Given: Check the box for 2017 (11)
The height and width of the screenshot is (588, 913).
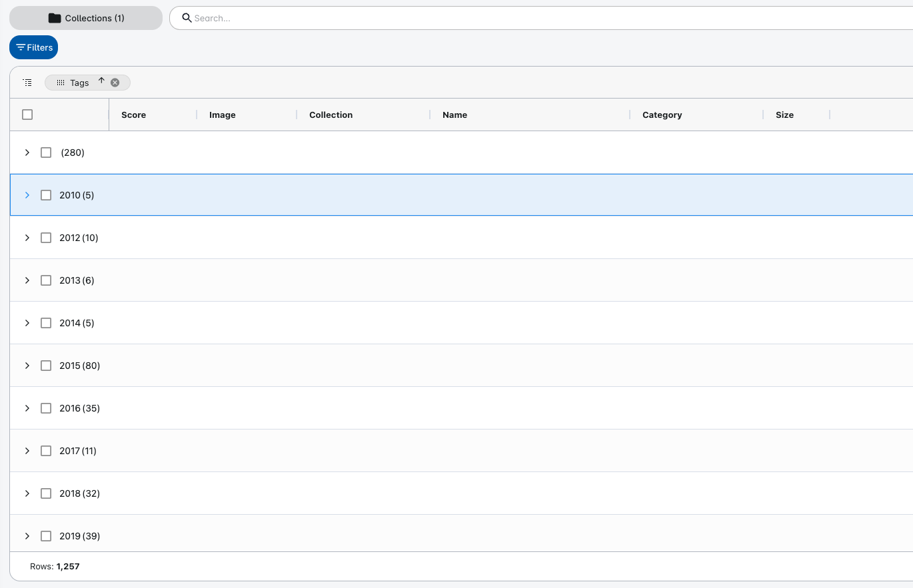Looking at the screenshot, I should tap(46, 451).
